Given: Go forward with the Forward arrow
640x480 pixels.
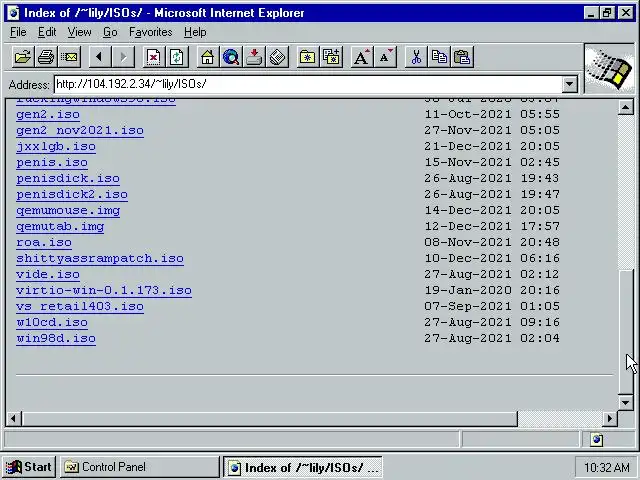Looking at the screenshot, I should point(123,57).
